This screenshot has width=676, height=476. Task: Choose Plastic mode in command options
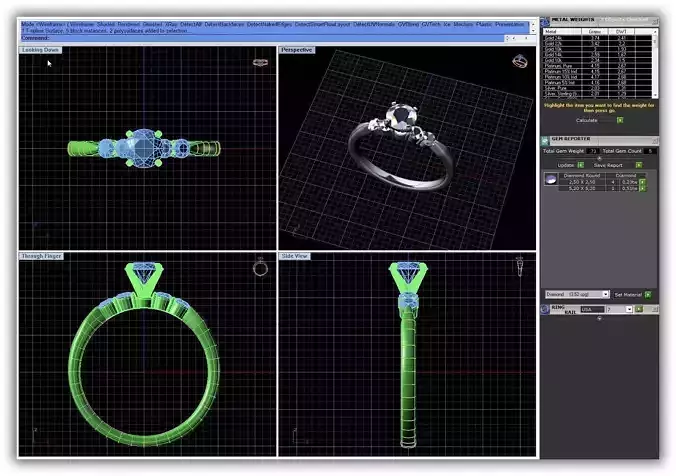[x=484, y=25]
